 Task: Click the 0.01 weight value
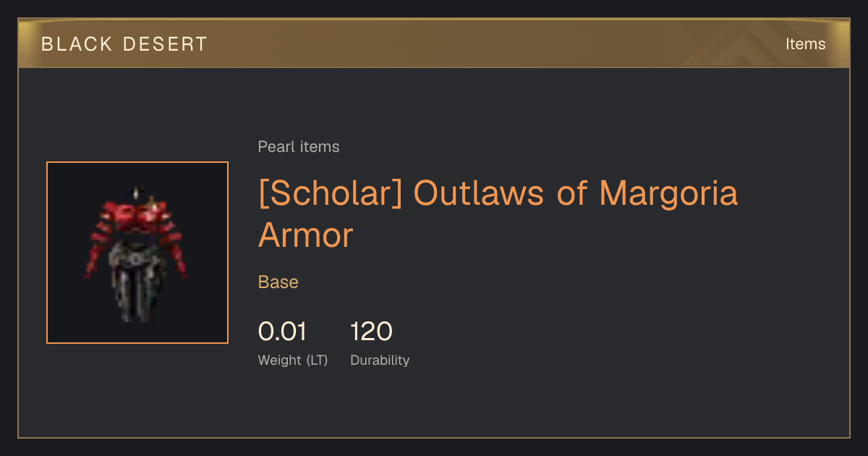click(282, 332)
